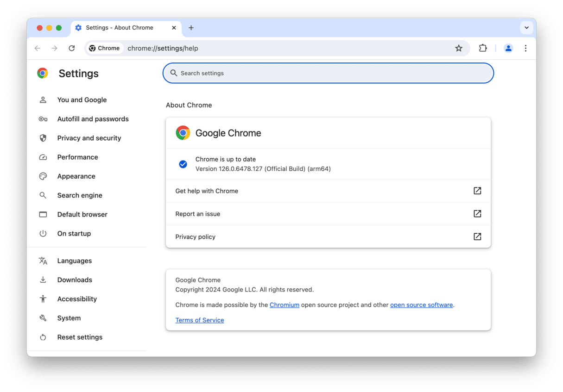
Task: Open the profile avatar icon
Action: [508, 48]
